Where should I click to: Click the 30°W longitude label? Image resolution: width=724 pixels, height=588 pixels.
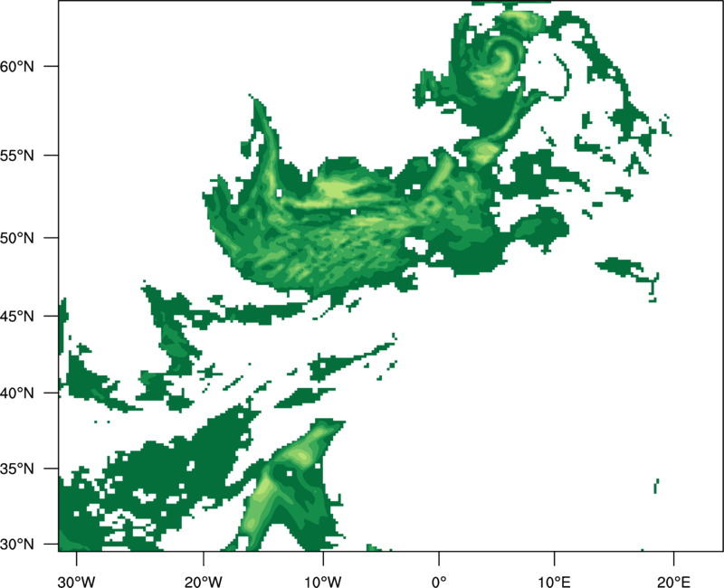[77, 582]
